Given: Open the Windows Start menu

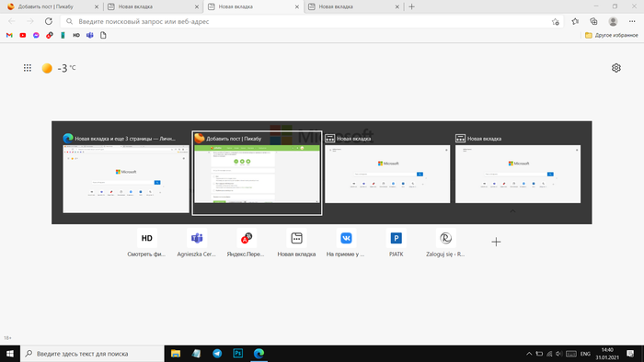Looking at the screenshot, I should [10, 354].
